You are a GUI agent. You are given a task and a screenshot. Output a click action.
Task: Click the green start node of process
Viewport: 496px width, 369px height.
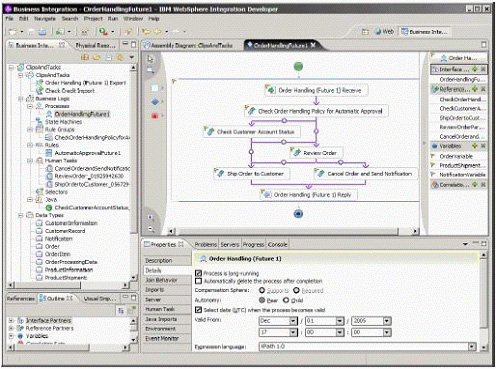[298, 66]
